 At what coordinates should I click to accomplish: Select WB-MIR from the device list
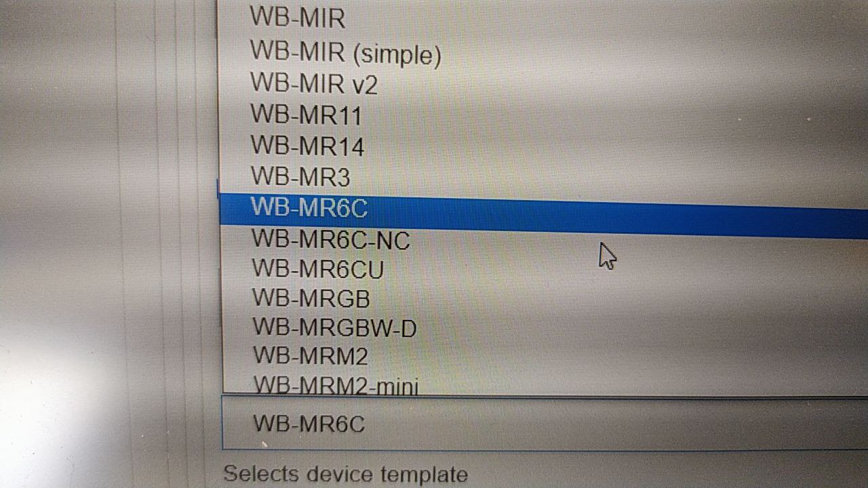tap(297, 18)
